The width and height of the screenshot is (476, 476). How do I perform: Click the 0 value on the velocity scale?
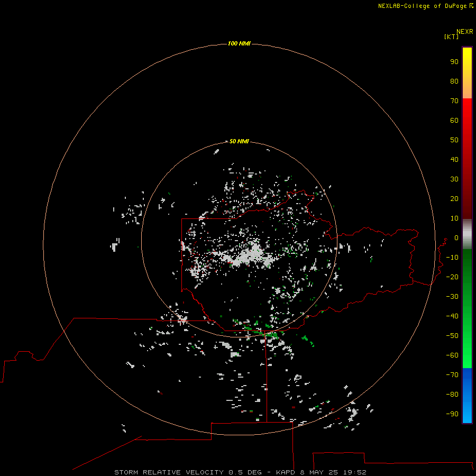(x=456, y=238)
